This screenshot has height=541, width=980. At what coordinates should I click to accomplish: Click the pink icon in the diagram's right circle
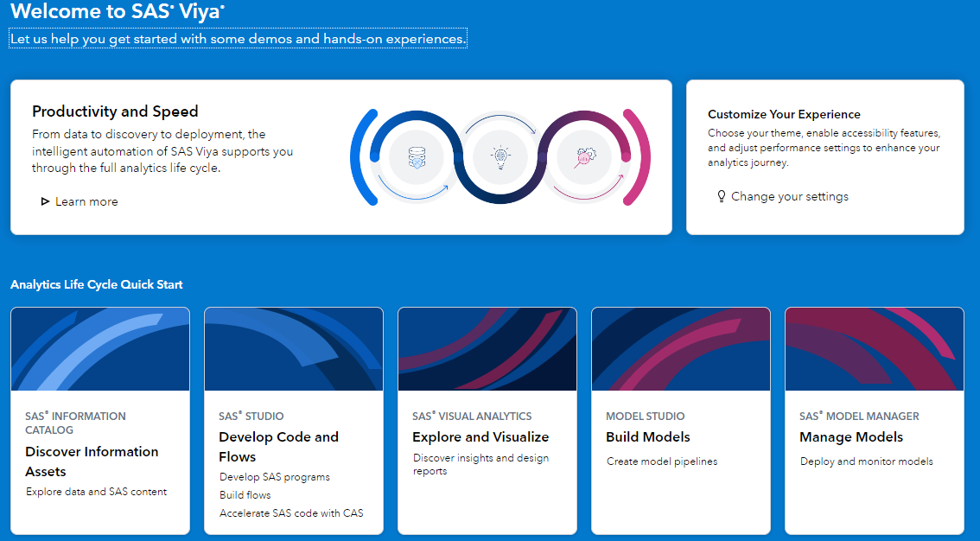click(585, 157)
